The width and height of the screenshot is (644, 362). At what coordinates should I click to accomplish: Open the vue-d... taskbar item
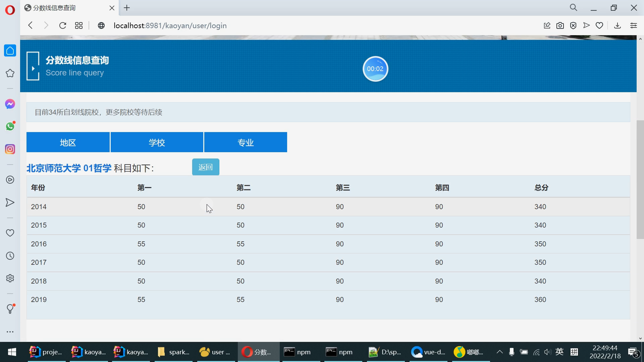pos(428,352)
